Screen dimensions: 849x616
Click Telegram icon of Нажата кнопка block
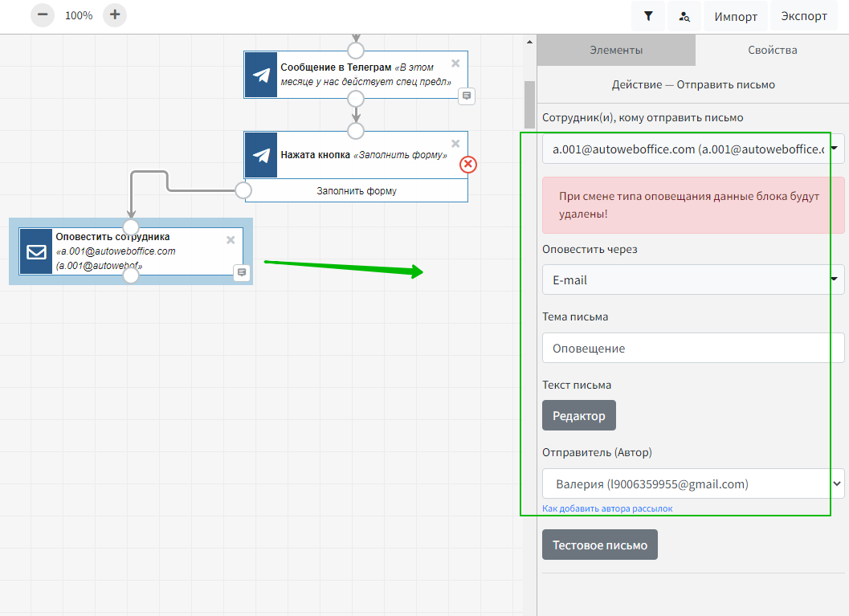coord(261,155)
